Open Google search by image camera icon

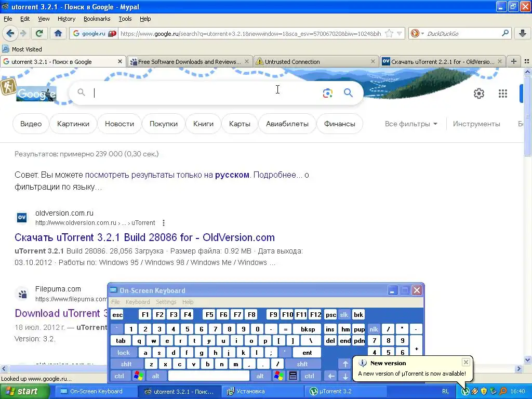tap(327, 93)
